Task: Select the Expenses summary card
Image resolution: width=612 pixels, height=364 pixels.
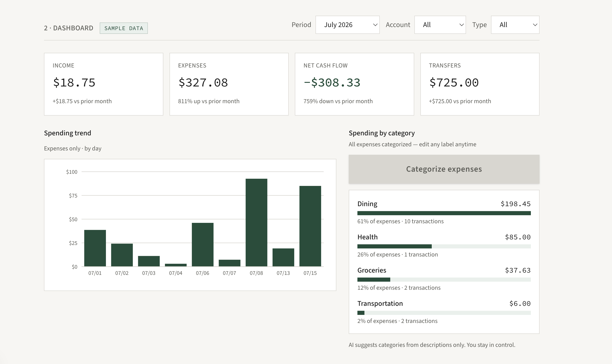Action: pos(229,84)
